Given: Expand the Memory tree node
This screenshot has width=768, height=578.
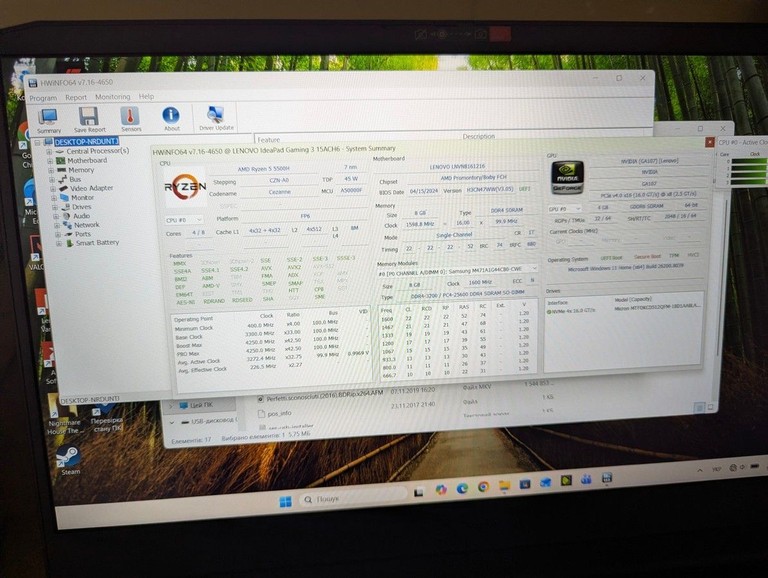Looking at the screenshot, I should point(51,170).
